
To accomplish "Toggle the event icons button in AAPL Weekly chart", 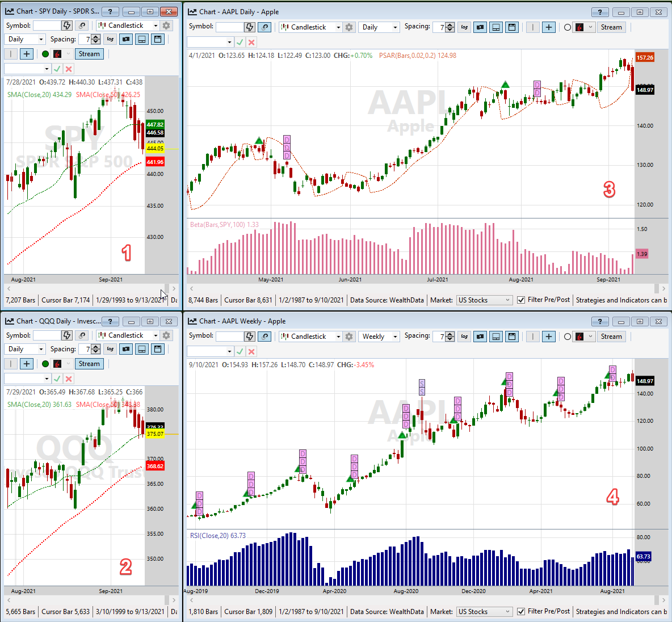I will click(x=480, y=337).
